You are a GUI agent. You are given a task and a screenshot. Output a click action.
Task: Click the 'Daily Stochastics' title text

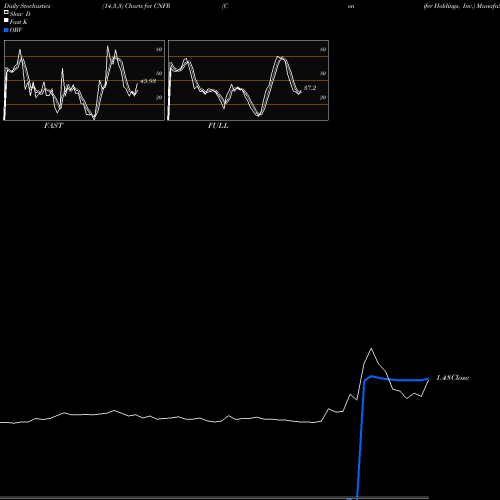[x=27, y=6]
